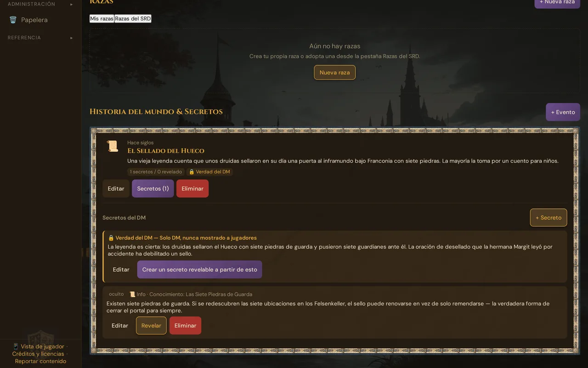Edit the Verdad del DM note

121,270
